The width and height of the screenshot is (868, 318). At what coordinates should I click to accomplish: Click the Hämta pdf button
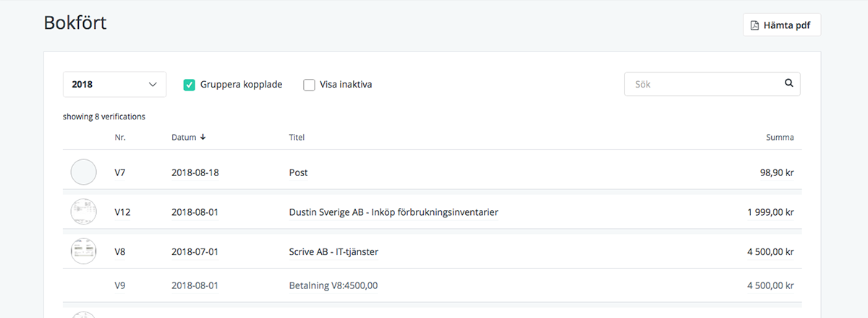781,25
